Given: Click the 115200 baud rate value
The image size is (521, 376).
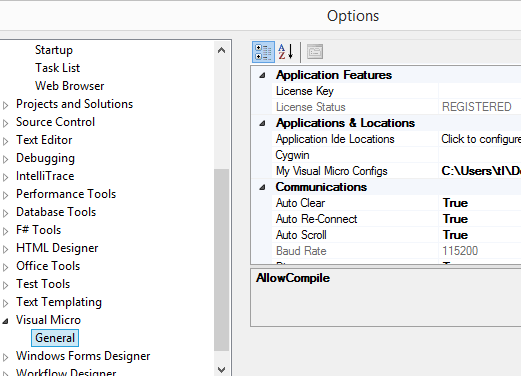Looking at the screenshot, I should 460,251.
